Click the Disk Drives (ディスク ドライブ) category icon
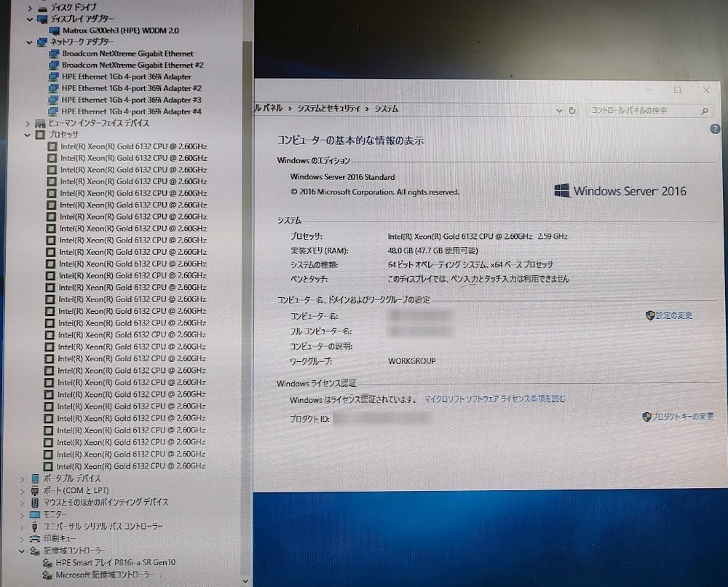This screenshot has height=587, width=728. click(42, 7)
